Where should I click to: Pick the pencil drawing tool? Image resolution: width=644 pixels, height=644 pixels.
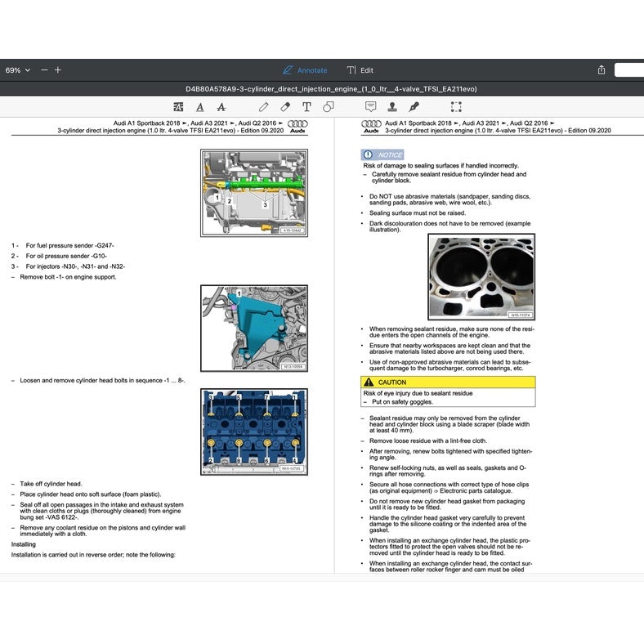[x=264, y=106]
